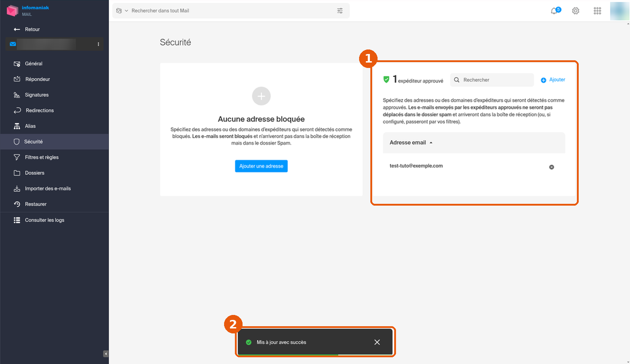Click the back arrow next to Retour
Screen dimensions: 630x364
(17, 29)
